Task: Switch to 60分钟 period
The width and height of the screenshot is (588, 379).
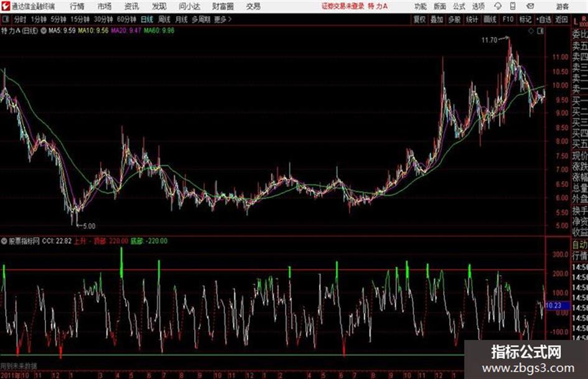Action: pos(126,19)
